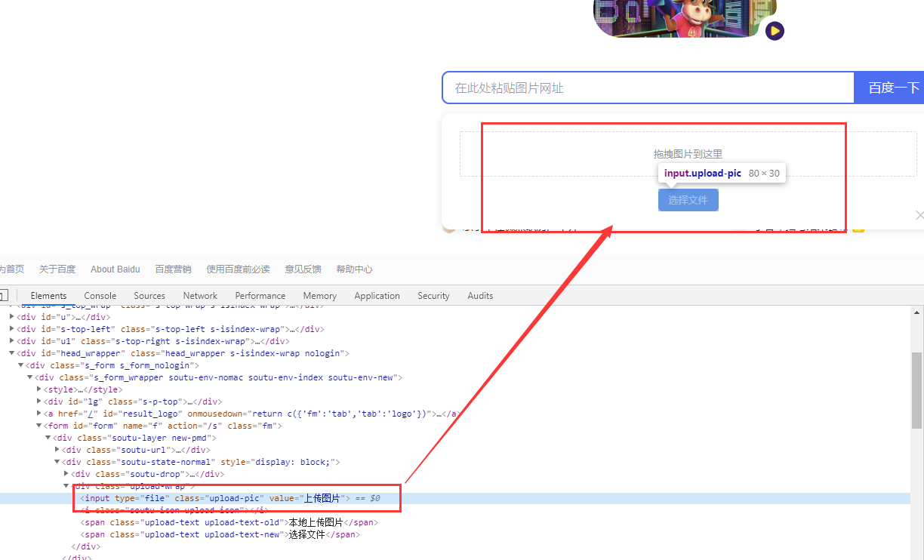The width and height of the screenshot is (924, 560).
Task: Switch to the Console tab in DevTools
Action: [x=100, y=295]
